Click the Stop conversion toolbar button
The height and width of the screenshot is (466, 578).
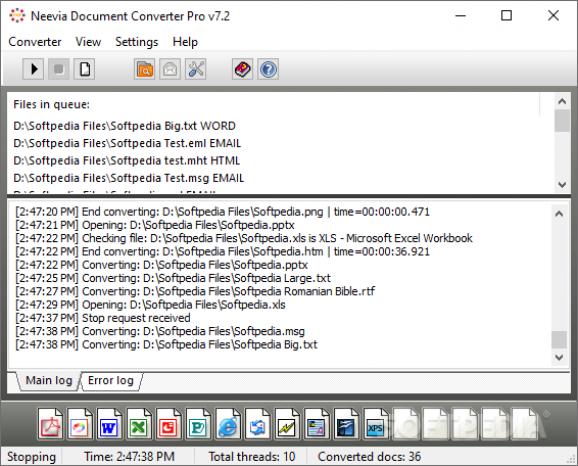pos(59,69)
